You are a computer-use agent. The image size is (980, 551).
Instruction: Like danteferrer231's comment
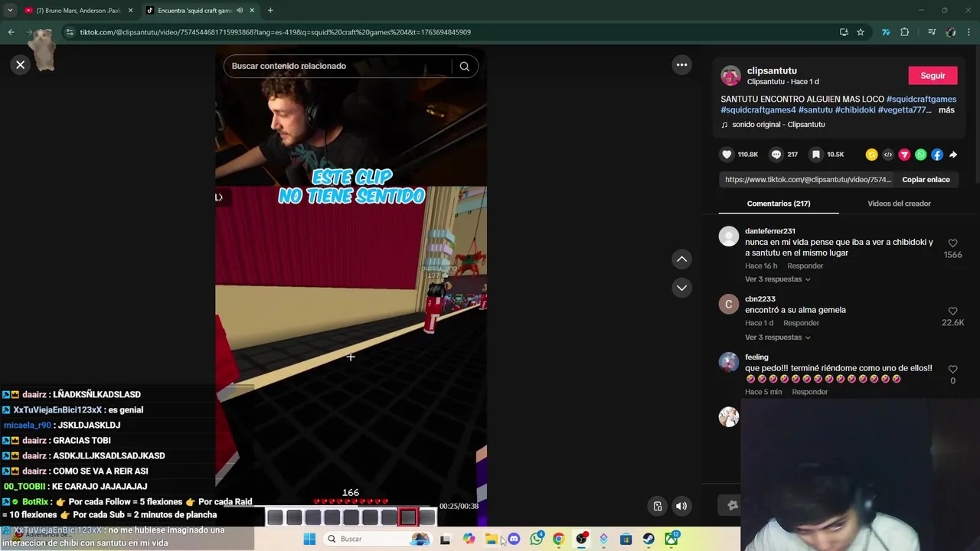tap(952, 243)
